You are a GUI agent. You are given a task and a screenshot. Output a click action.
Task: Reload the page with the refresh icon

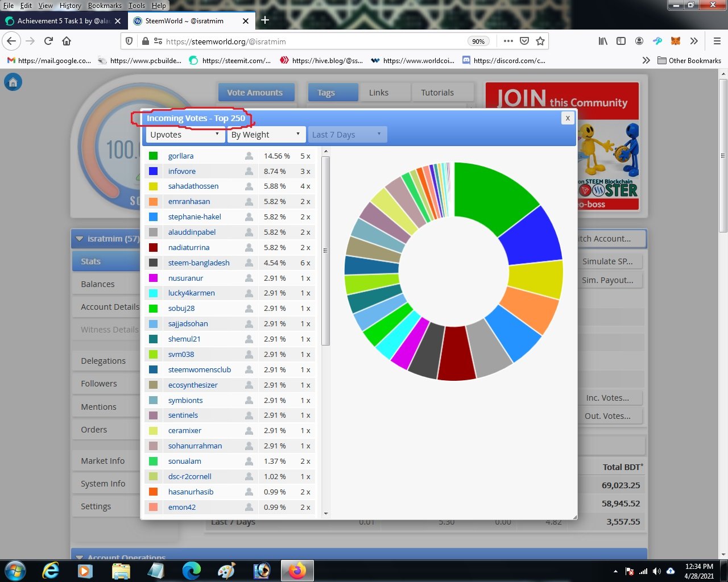click(48, 41)
